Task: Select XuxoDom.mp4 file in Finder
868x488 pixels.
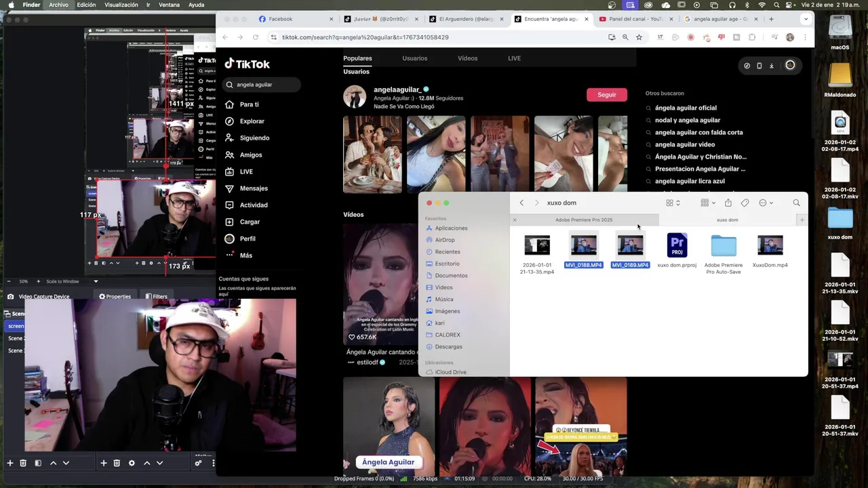Action: (x=770, y=251)
